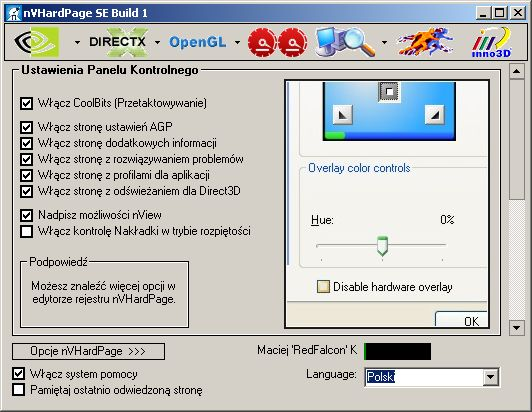532x412 pixels.
Task: Click the Opcje nVHardPage >>> button
Action: pos(88,351)
